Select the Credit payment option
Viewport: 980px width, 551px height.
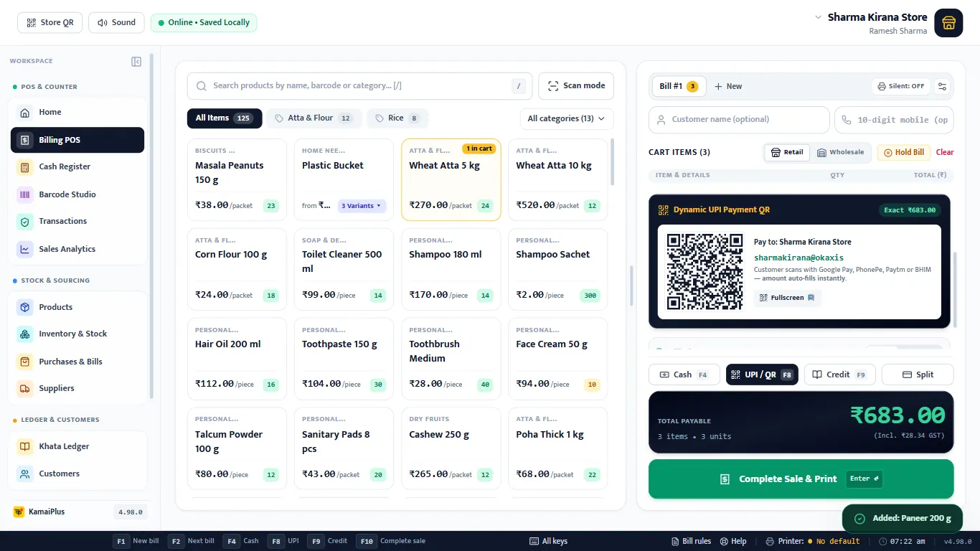click(839, 375)
